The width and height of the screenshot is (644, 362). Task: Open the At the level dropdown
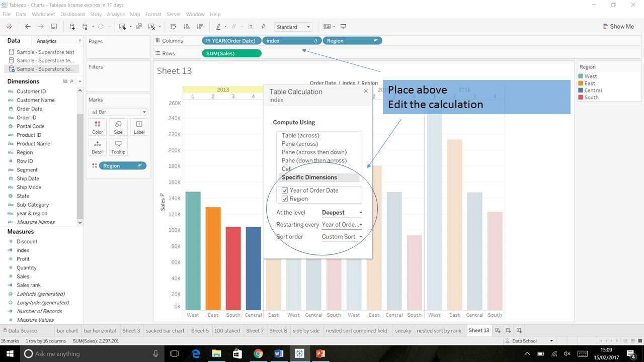342,213
